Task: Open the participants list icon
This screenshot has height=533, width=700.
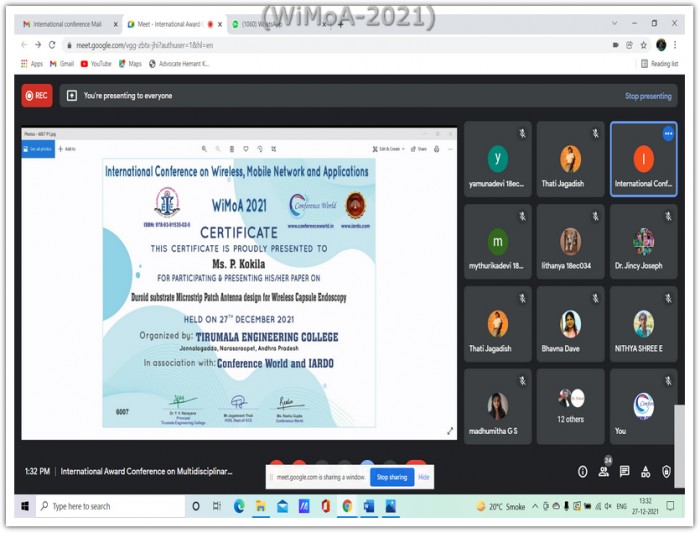Action: coord(603,471)
